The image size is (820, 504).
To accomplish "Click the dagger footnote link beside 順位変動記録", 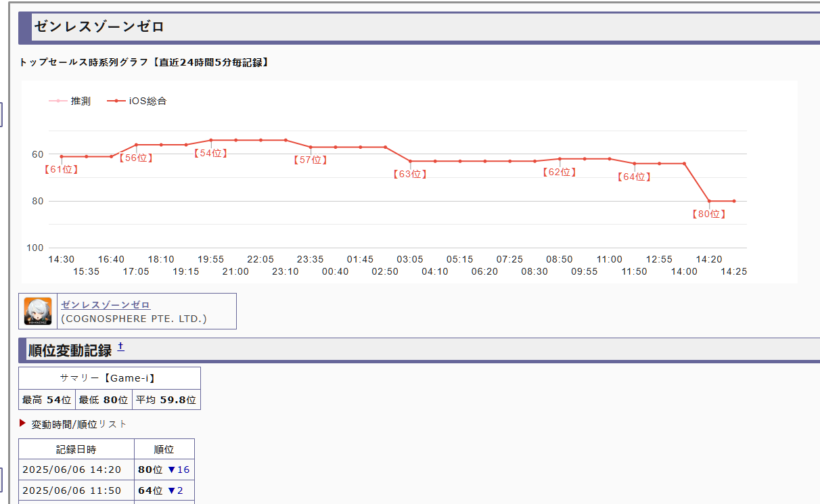I will 120,347.
